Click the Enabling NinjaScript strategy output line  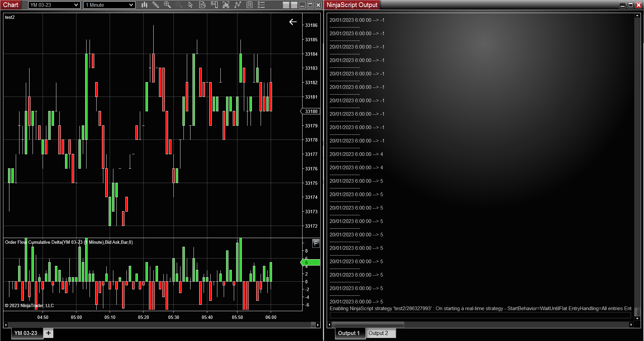click(480, 308)
